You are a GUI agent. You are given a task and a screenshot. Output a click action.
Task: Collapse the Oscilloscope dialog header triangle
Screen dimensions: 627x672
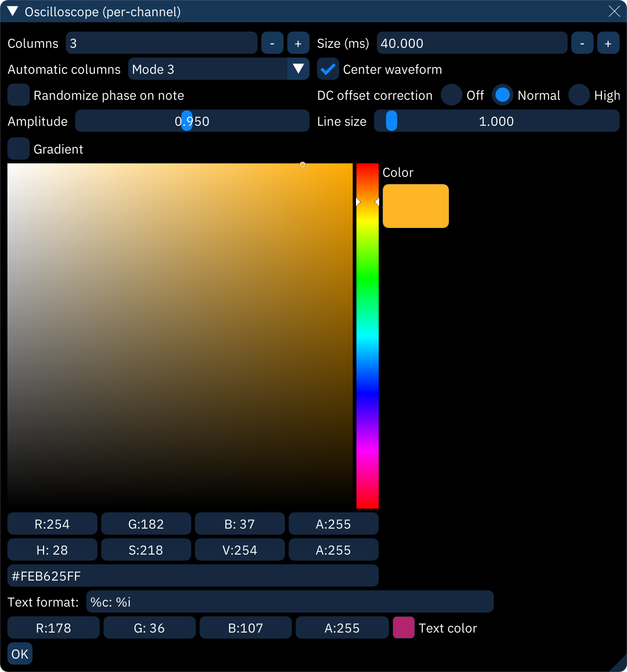(12, 11)
